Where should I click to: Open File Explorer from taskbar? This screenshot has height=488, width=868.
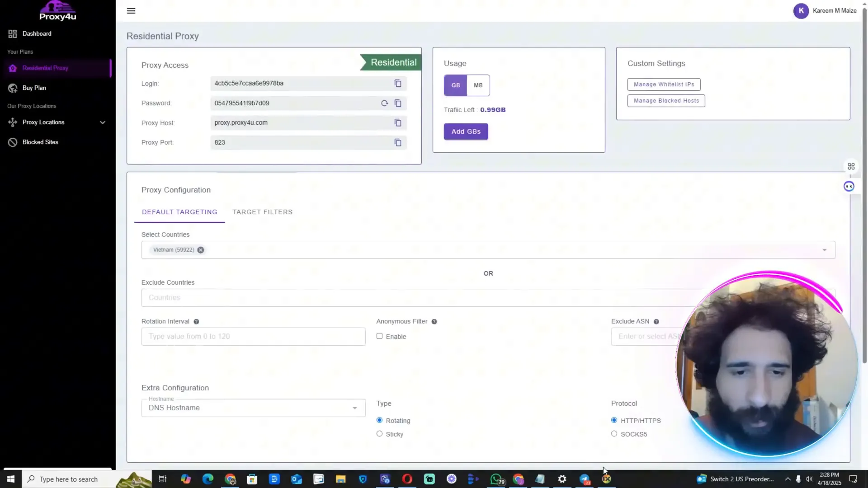click(340, 479)
